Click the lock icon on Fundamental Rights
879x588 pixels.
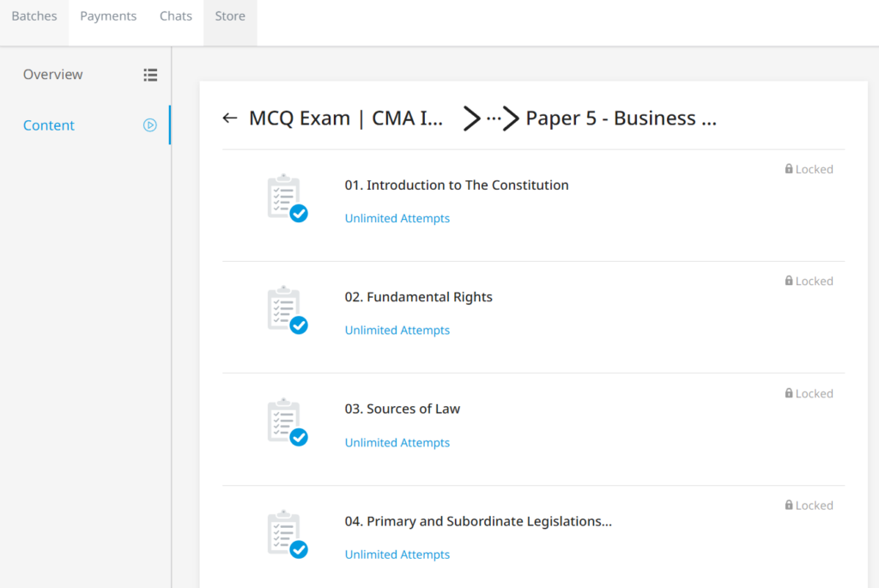click(789, 281)
